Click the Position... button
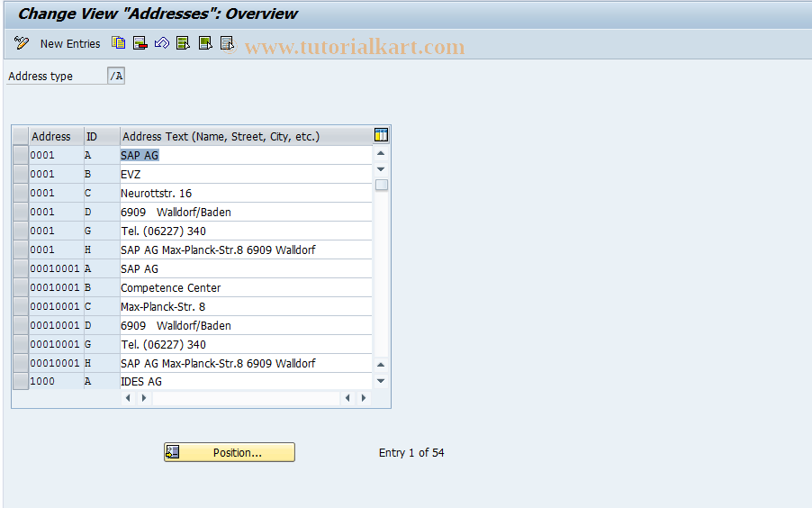Screen dimensions: 812x508 tap(230, 452)
